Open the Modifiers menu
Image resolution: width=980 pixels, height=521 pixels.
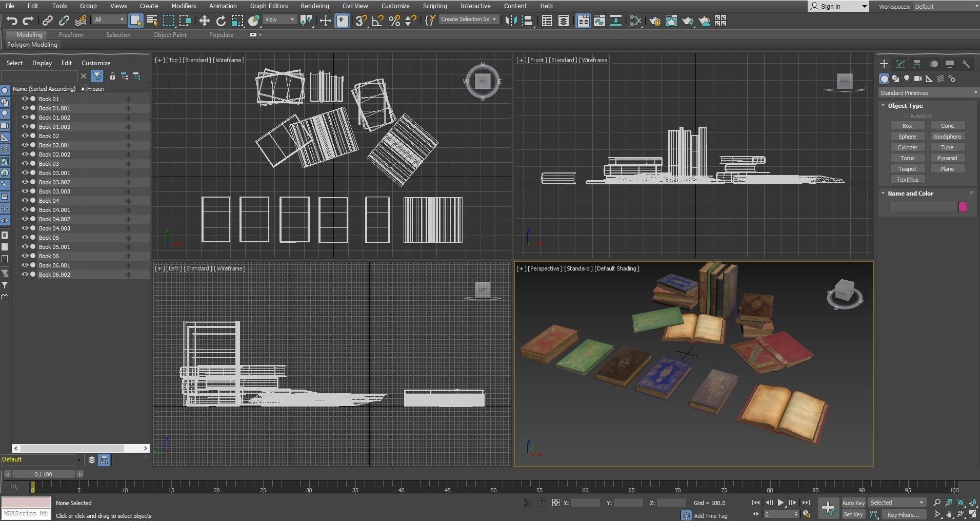(184, 6)
